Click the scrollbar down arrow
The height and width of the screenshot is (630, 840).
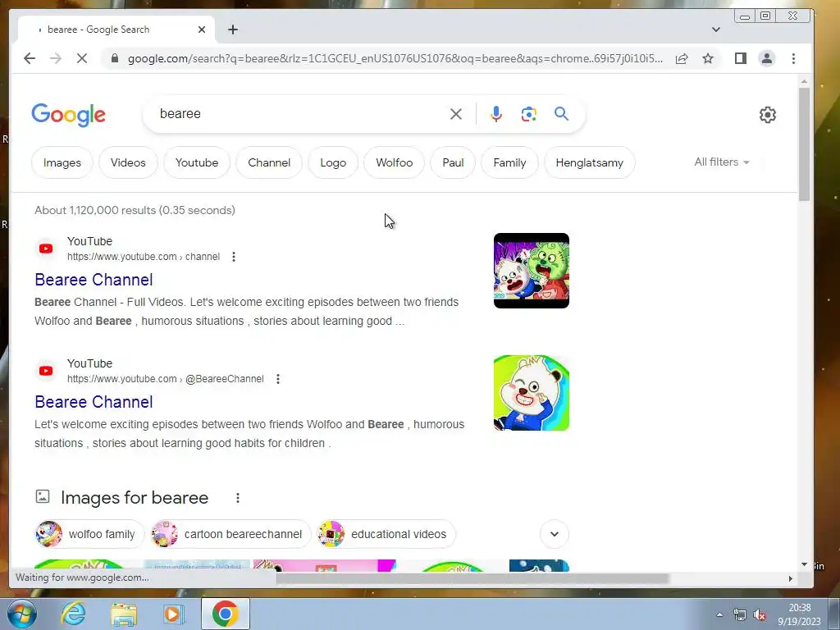click(x=804, y=564)
